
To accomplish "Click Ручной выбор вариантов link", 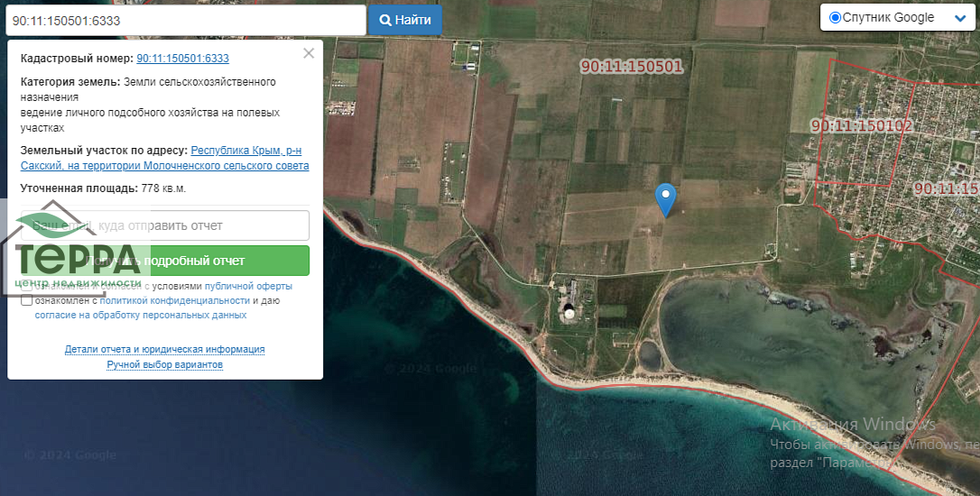I will [x=164, y=364].
